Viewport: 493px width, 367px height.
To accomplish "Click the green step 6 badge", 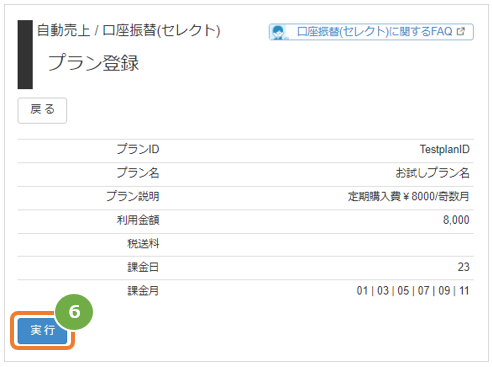I will (x=74, y=312).
